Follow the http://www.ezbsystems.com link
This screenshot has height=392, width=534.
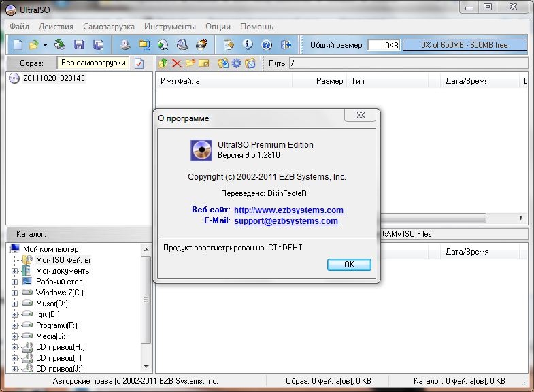click(288, 210)
